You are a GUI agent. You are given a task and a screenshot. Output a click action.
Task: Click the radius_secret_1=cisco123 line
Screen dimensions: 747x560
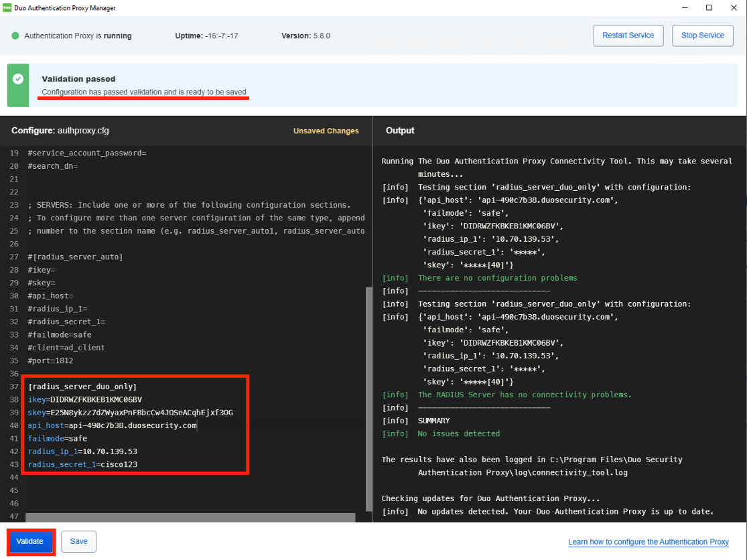pyautogui.click(x=82, y=464)
